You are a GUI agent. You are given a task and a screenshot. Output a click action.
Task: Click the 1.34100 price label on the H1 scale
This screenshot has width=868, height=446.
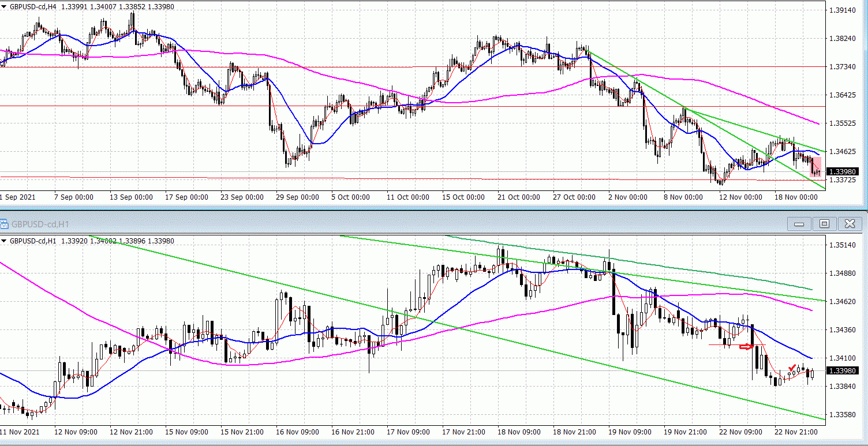[x=843, y=358]
